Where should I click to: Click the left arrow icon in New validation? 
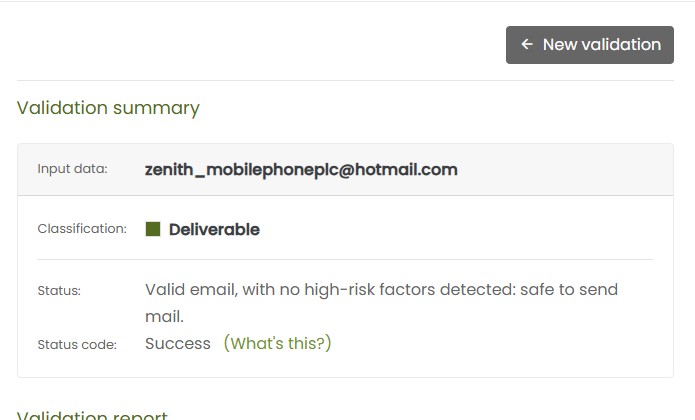coord(527,45)
